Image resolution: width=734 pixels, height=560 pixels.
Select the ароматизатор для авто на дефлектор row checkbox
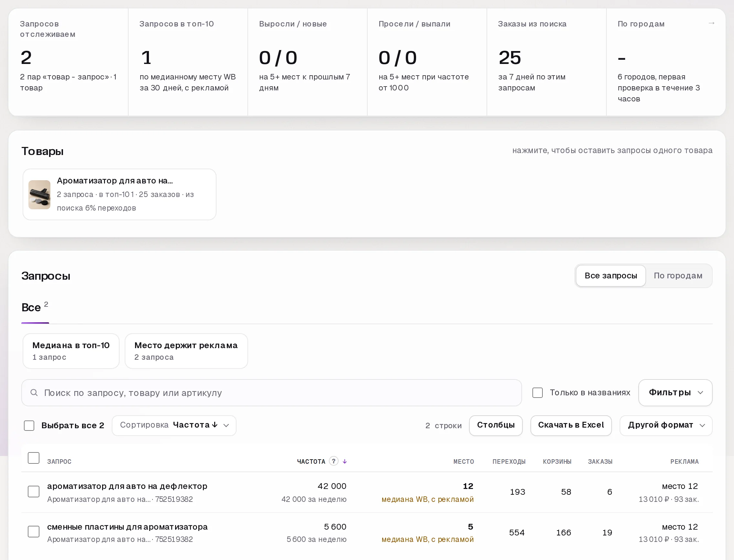click(x=33, y=492)
